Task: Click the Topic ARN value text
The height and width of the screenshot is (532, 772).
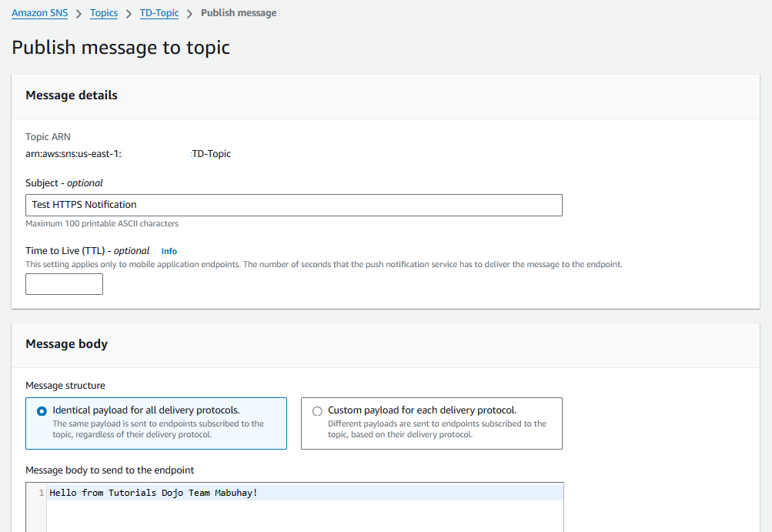Action: point(128,153)
